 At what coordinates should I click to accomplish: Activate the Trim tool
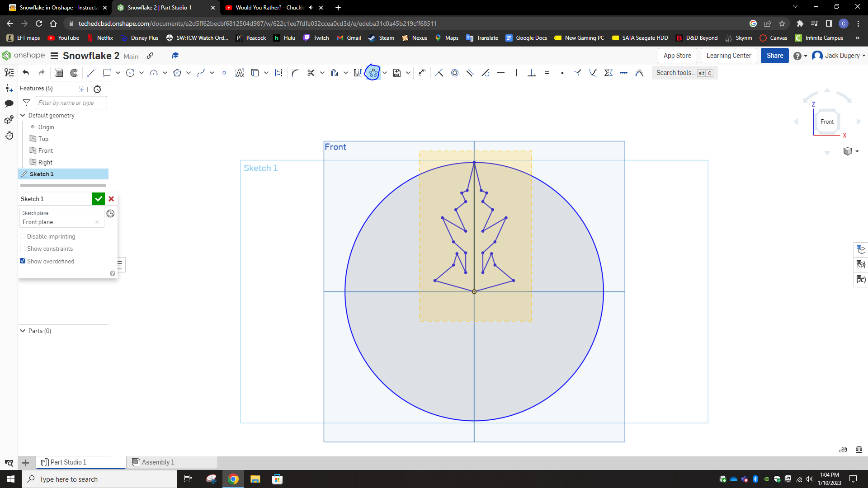[311, 72]
